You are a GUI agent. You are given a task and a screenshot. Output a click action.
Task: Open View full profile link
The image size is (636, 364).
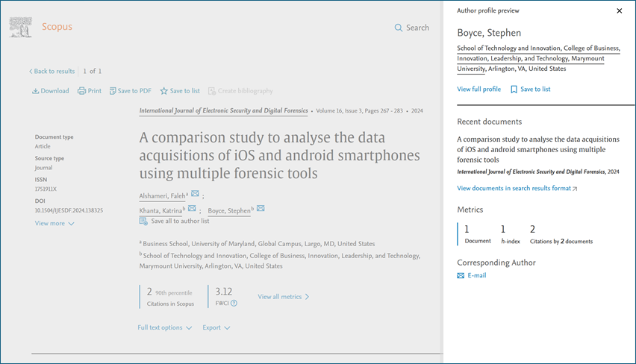[x=478, y=89]
